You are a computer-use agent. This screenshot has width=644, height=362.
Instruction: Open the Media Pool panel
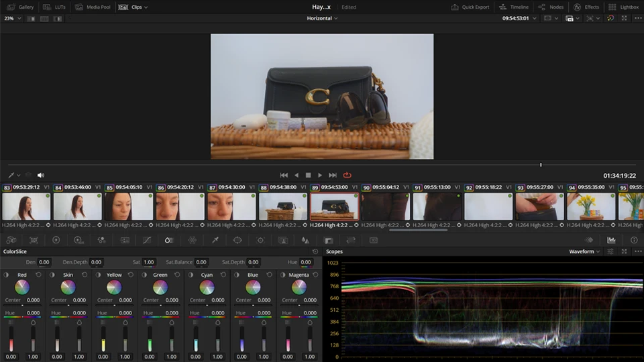pyautogui.click(x=93, y=7)
